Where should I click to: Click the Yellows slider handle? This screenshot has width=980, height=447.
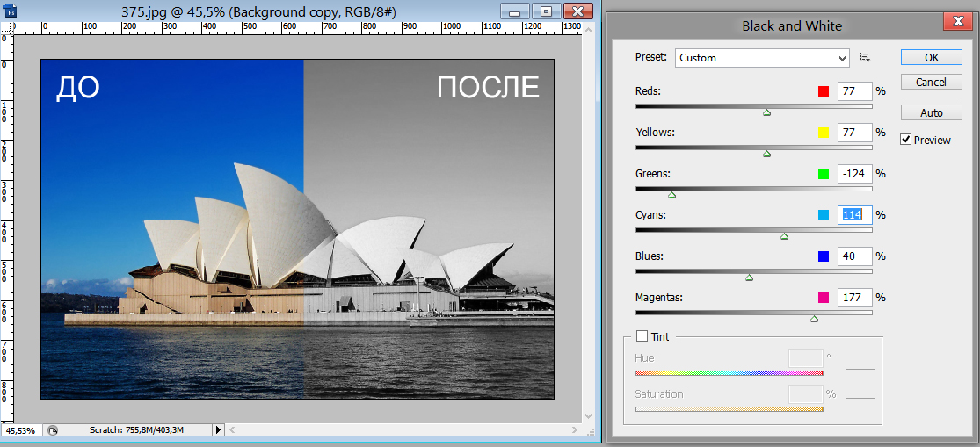pos(767,154)
